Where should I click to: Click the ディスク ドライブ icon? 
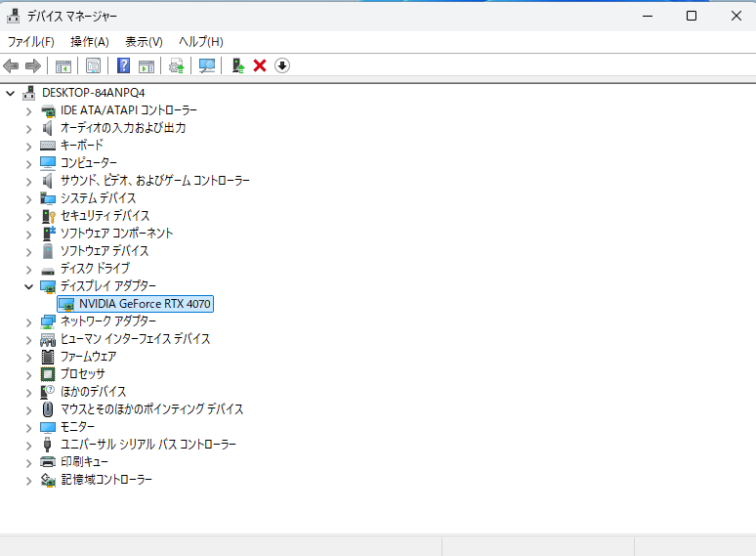pos(48,271)
